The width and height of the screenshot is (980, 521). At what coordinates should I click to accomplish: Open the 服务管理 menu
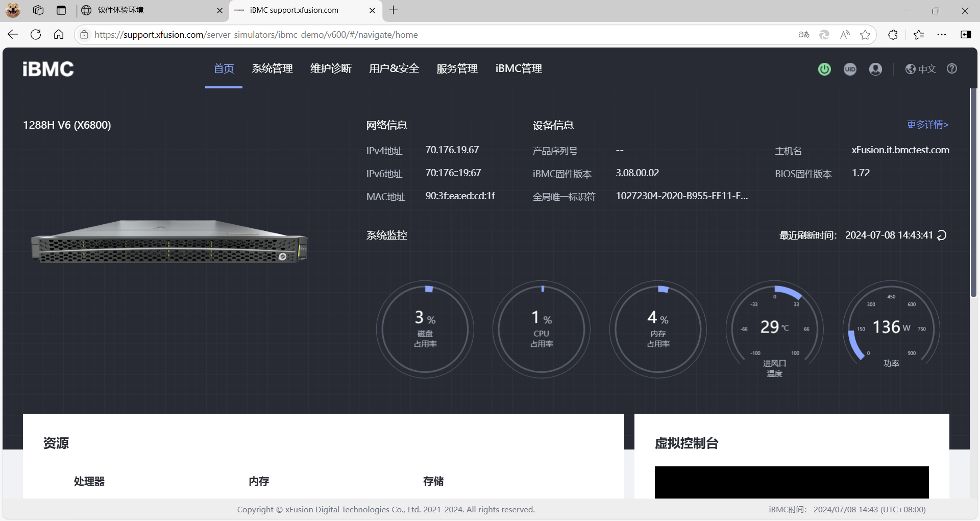457,68
